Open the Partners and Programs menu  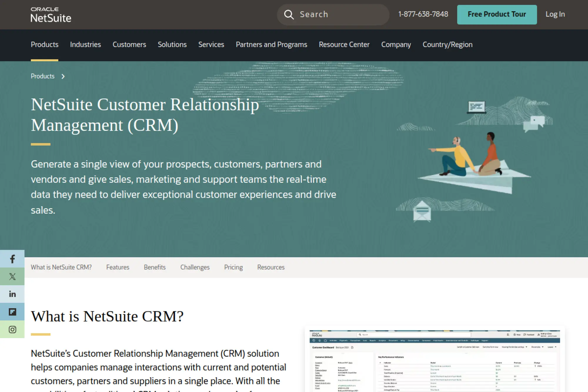271,45
